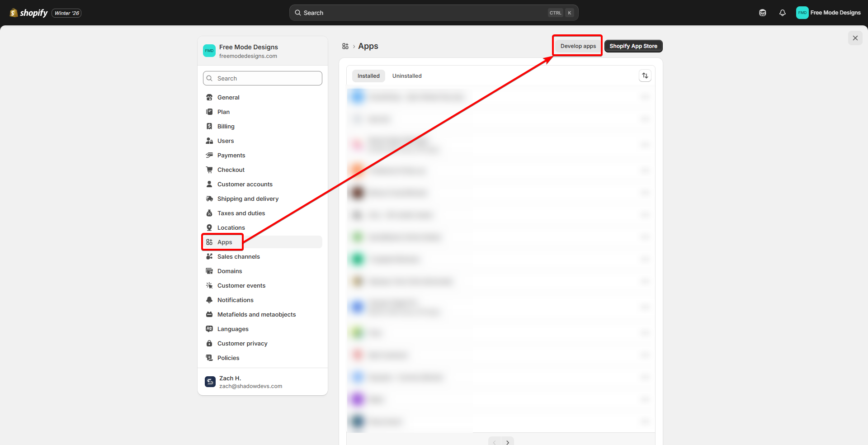Screen dimensions: 868x445
Task: Open Billing settings from sidebar
Action: 226,126
